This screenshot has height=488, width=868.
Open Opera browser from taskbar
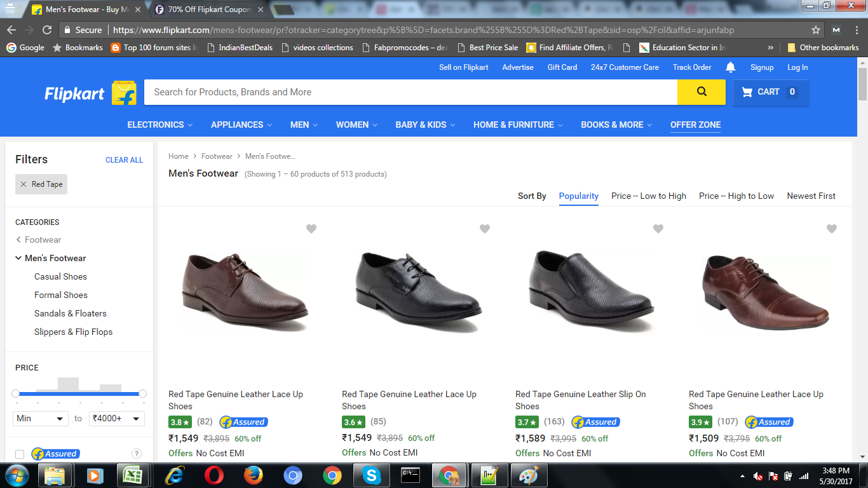click(214, 475)
